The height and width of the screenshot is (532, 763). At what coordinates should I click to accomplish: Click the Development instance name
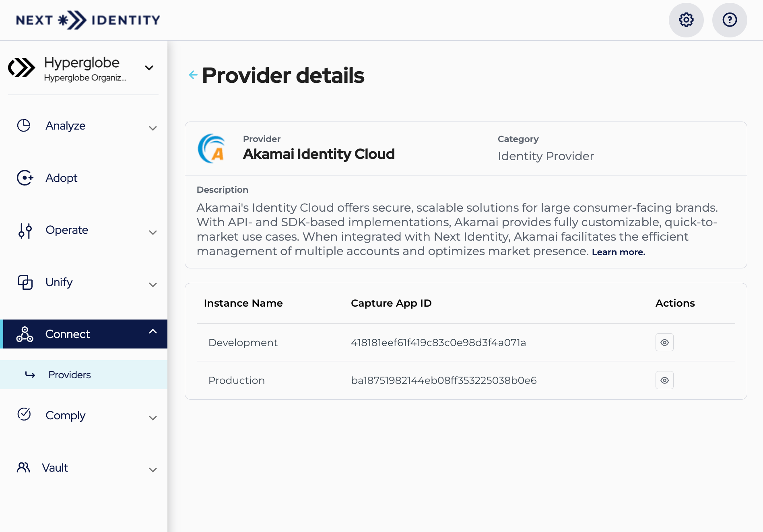[243, 342]
